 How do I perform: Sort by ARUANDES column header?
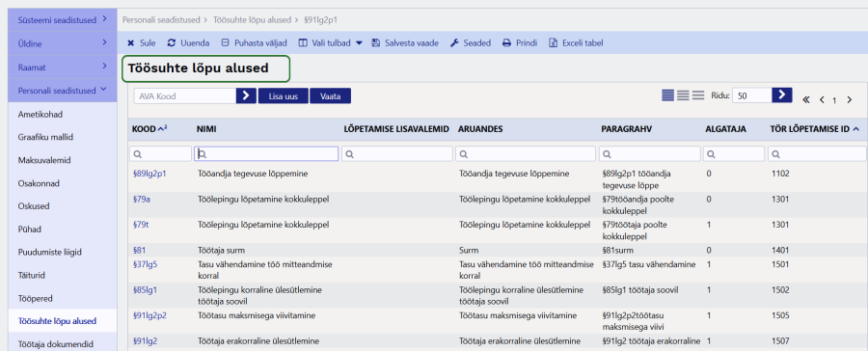[x=480, y=129]
